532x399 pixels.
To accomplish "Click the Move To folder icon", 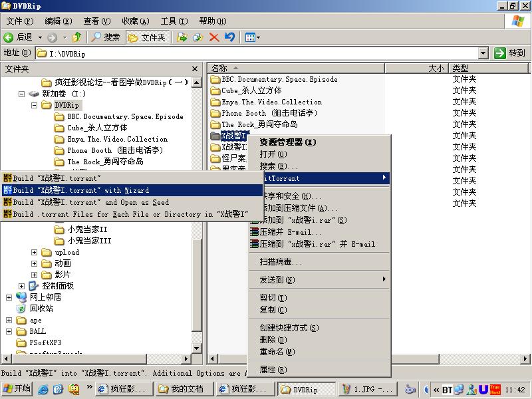I will pos(182,37).
